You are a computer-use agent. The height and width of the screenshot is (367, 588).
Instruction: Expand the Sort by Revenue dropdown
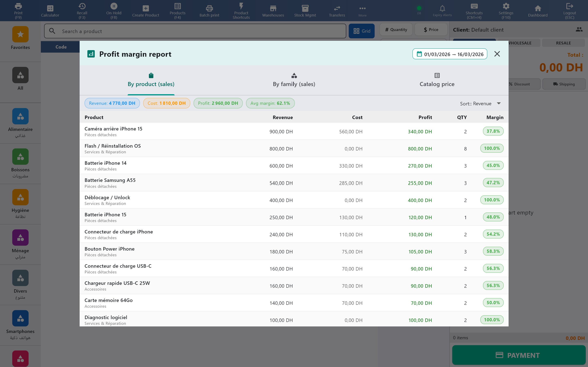coord(480,104)
